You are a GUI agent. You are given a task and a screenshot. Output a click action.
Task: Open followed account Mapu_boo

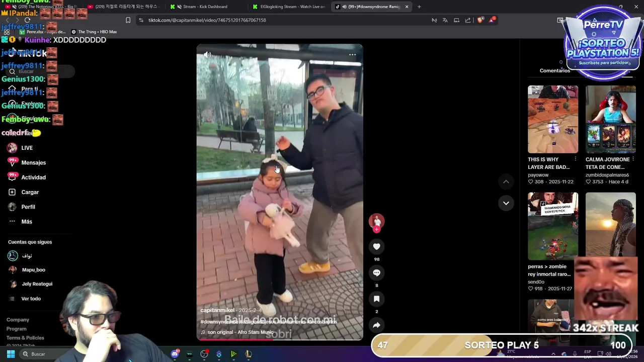tap(27, 270)
